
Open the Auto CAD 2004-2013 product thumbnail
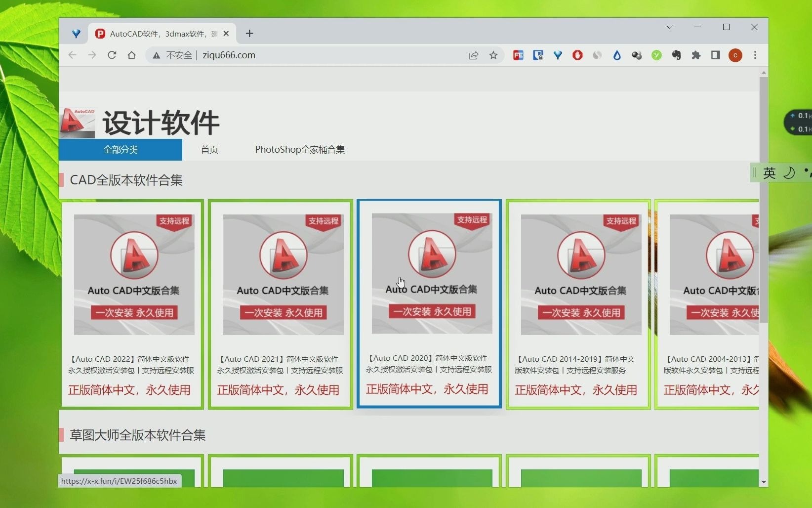(714, 275)
